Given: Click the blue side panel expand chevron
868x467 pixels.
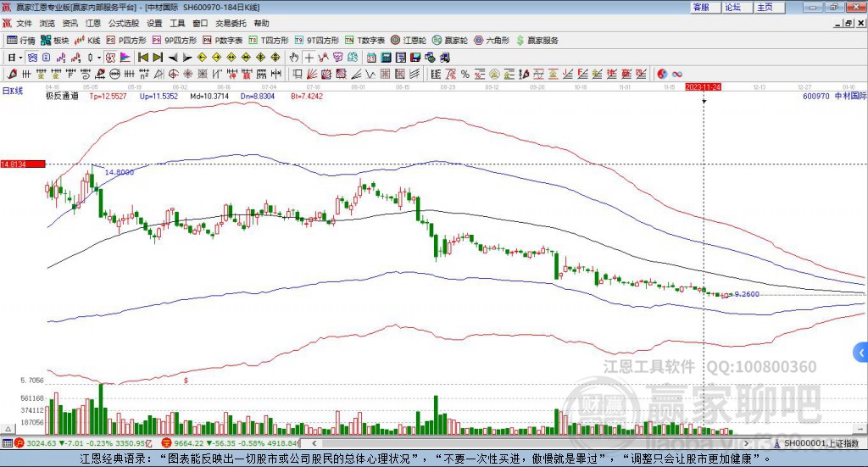Looking at the screenshot, I should click(861, 353).
